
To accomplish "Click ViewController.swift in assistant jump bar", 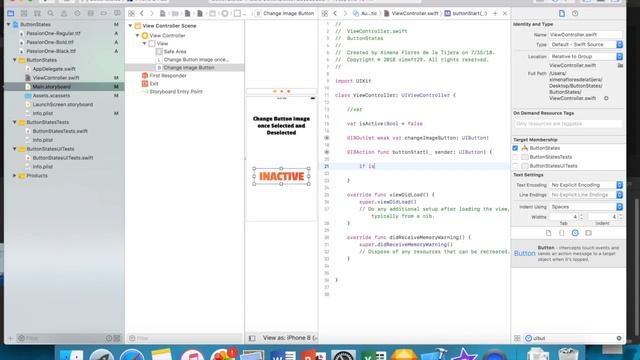I will (x=415, y=13).
